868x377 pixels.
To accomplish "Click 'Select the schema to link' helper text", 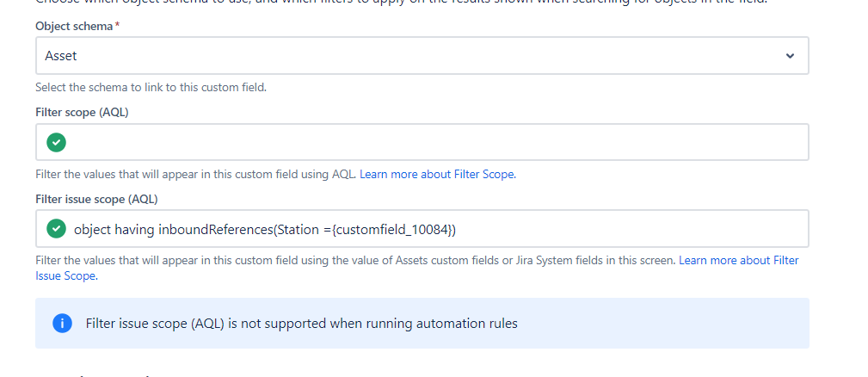I will pyautogui.click(x=151, y=88).
